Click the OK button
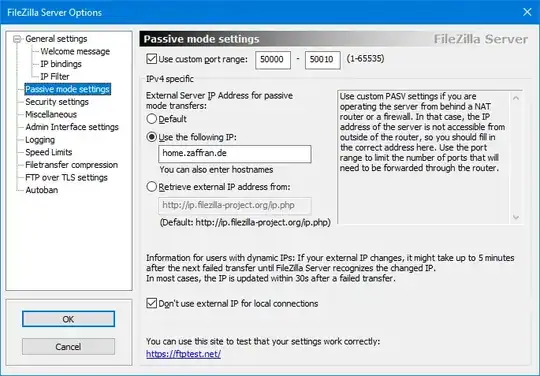This screenshot has width=540, height=376. (68, 319)
